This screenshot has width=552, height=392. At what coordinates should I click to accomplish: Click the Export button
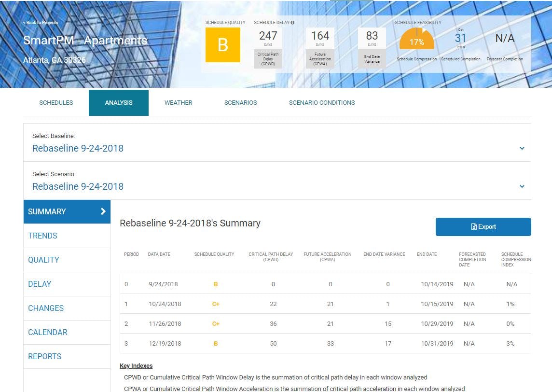click(x=483, y=226)
